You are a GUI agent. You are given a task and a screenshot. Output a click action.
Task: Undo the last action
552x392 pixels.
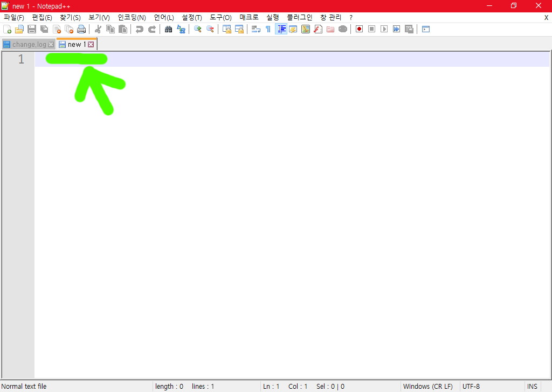140,29
